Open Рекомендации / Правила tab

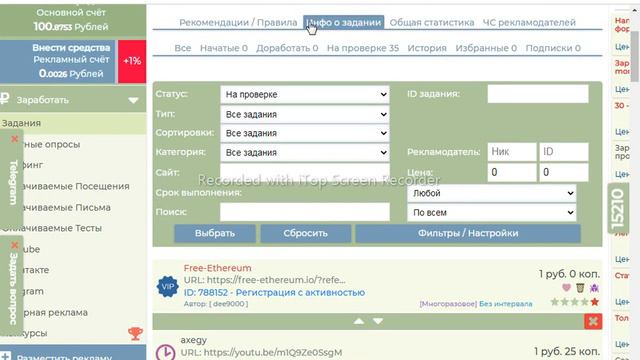(x=238, y=22)
